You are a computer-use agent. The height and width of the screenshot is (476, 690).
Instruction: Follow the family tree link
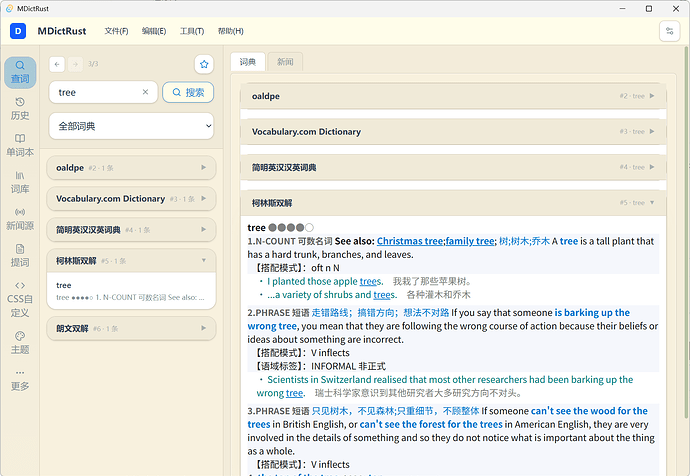[x=470, y=241]
